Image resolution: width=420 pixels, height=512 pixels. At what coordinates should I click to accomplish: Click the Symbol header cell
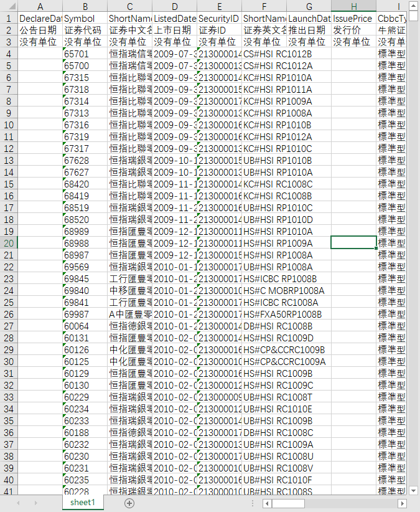pyautogui.click(x=85, y=18)
